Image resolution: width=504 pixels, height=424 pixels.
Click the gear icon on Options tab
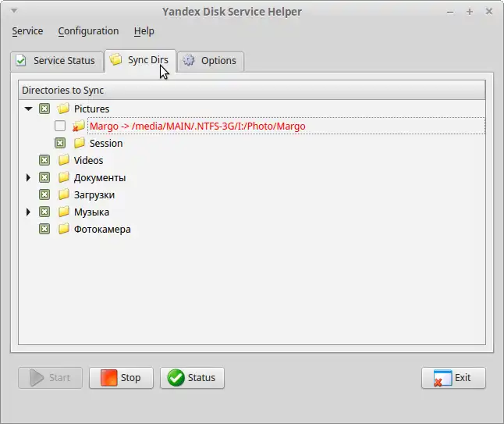point(189,60)
